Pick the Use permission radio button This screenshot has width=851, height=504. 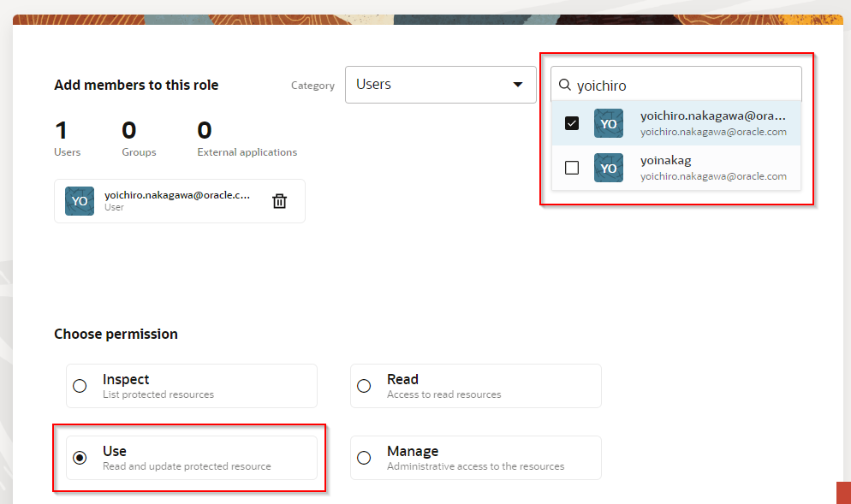[80, 458]
